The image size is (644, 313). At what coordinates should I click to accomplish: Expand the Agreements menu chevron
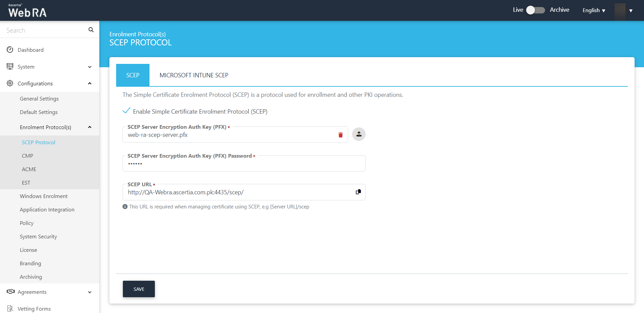coord(90,292)
